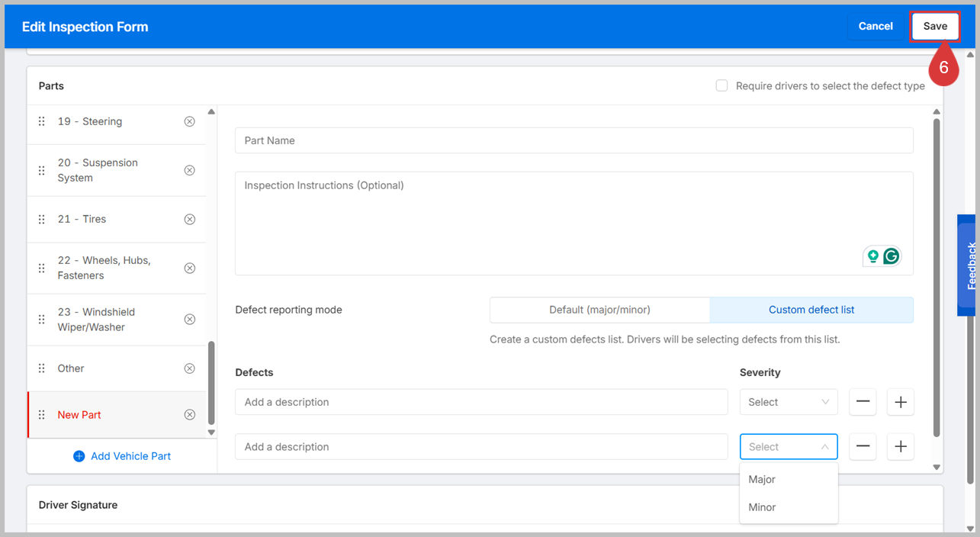Click the blue plus icon beside Add Vehicle Part

(x=79, y=456)
